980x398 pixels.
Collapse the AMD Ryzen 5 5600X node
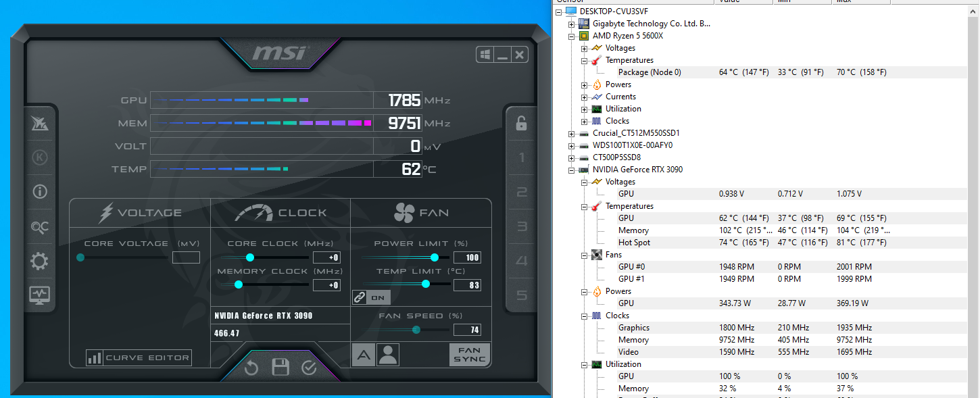coord(572,36)
